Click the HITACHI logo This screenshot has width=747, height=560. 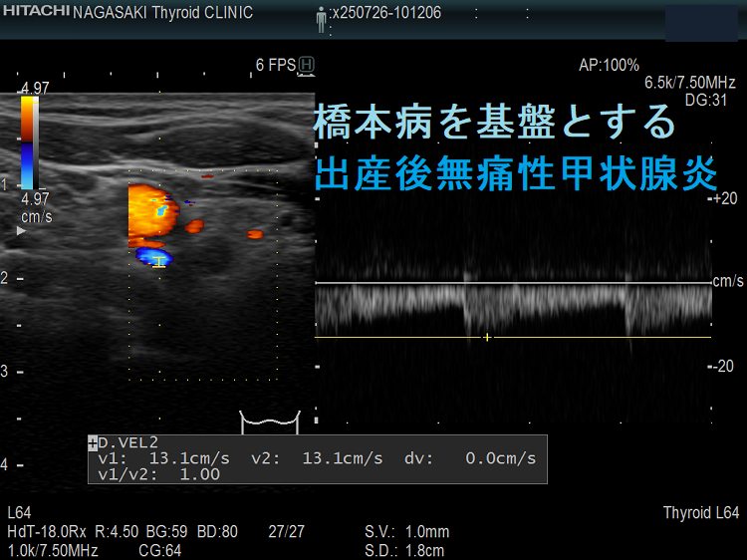point(35,12)
